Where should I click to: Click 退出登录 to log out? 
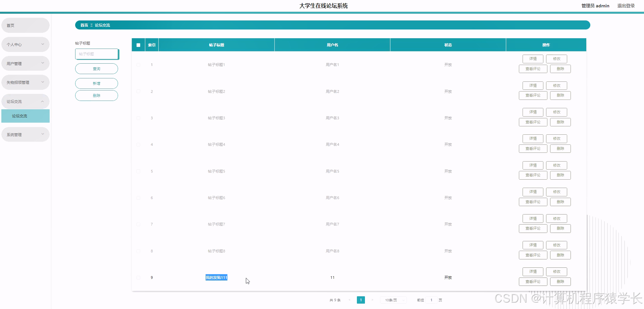(626, 6)
